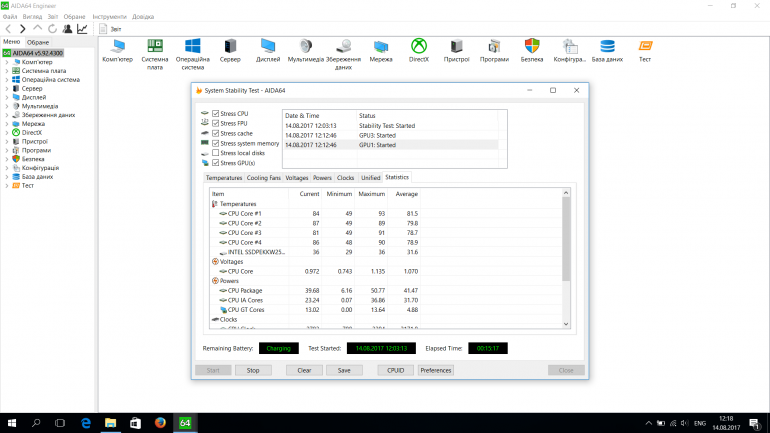This screenshot has height=433, width=770.
Task: Click the Clear button
Action: 304,370
